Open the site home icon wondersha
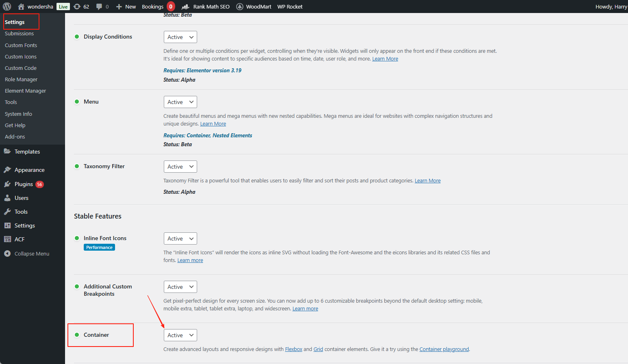Viewport: 628px width, 364px height. click(x=21, y=6)
